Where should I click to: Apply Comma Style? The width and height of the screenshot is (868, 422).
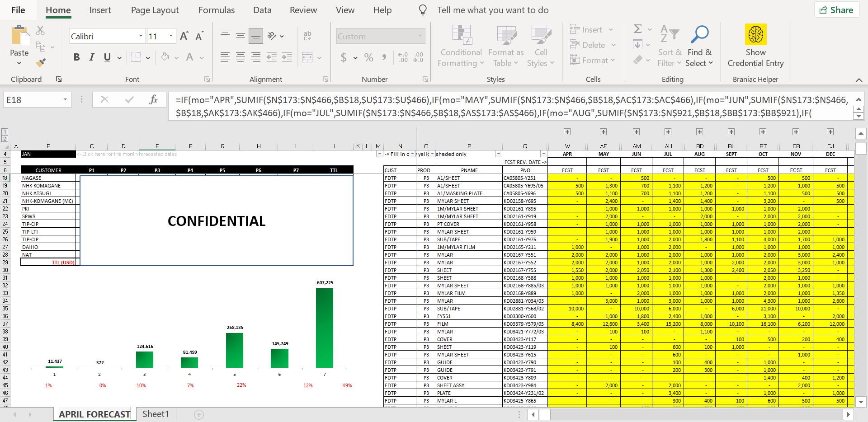point(384,57)
